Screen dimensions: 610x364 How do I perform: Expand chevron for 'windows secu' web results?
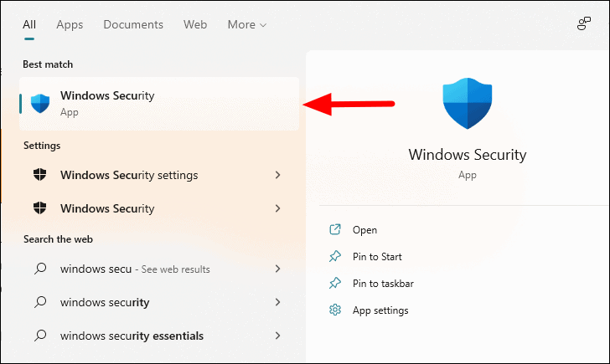pos(278,269)
